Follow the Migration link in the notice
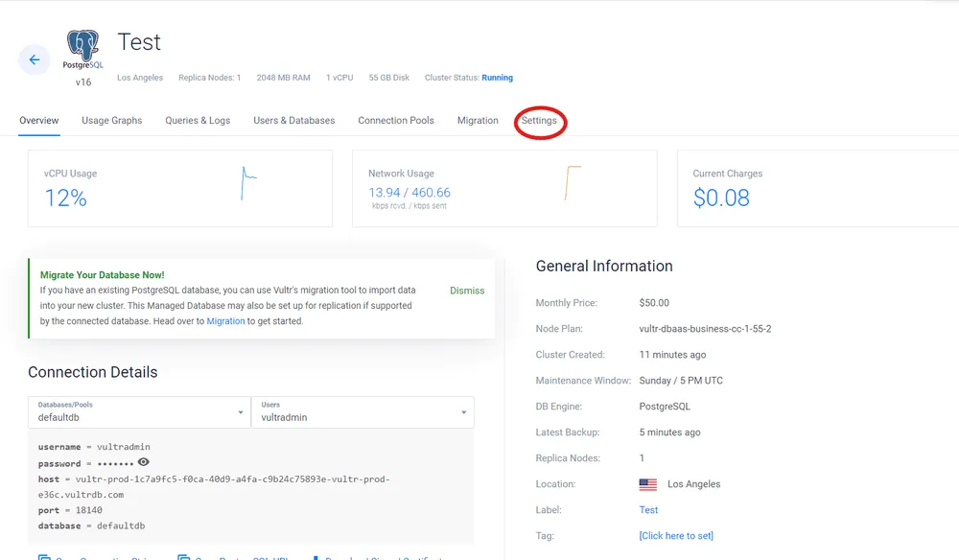Viewport: 959px width, 560px height. [x=225, y=321]
